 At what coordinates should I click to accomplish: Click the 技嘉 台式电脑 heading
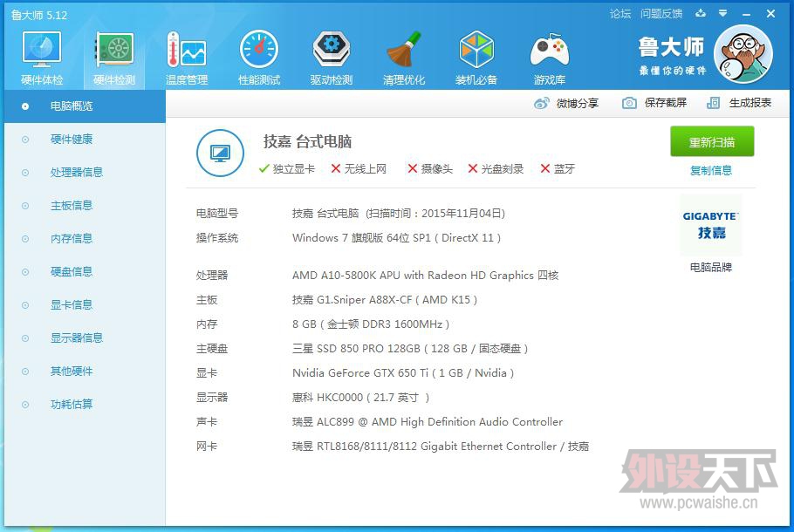pyautogui.click(x=307, y=142)
